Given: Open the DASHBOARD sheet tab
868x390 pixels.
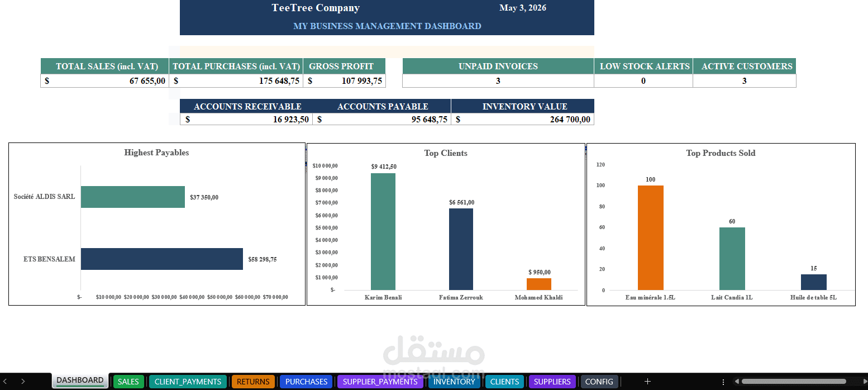Looking at the screenshot, I should (x=80, y=381).
